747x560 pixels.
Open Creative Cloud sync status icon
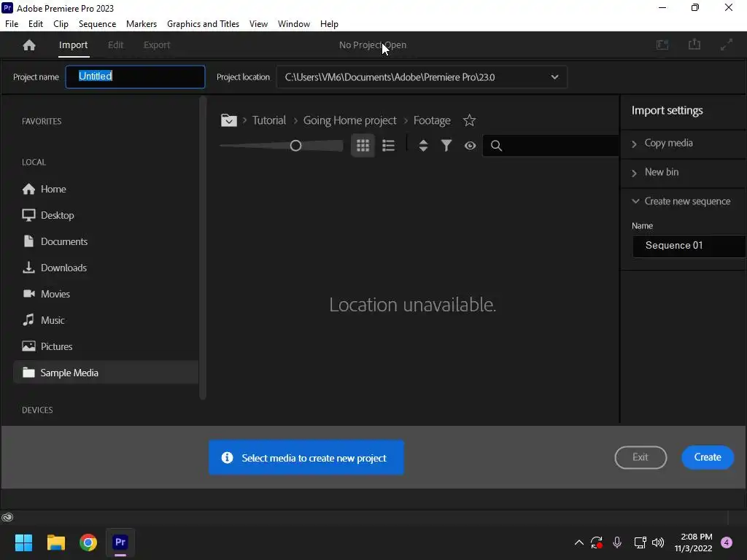pyautogui.click(x=7, y=517)
